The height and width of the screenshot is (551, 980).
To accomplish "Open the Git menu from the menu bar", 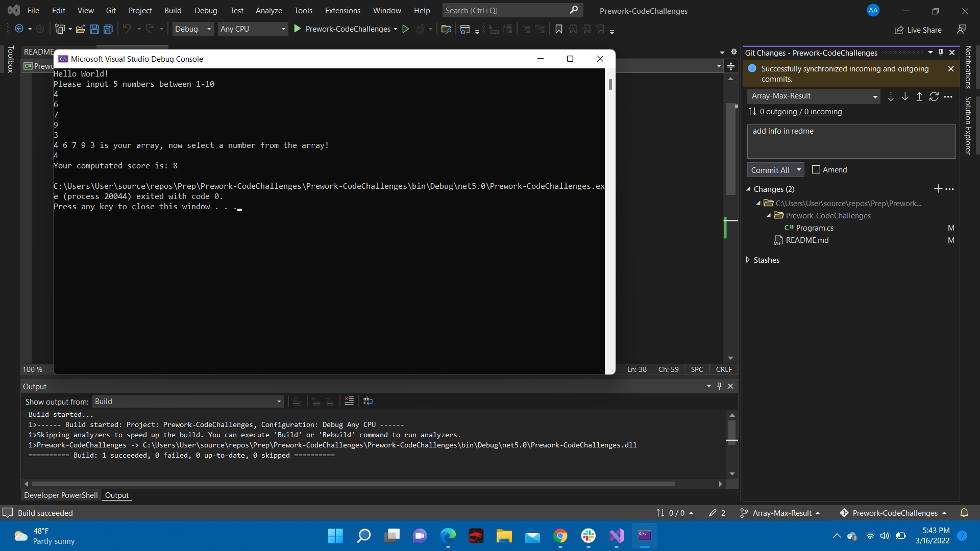I will pos(110,10).
